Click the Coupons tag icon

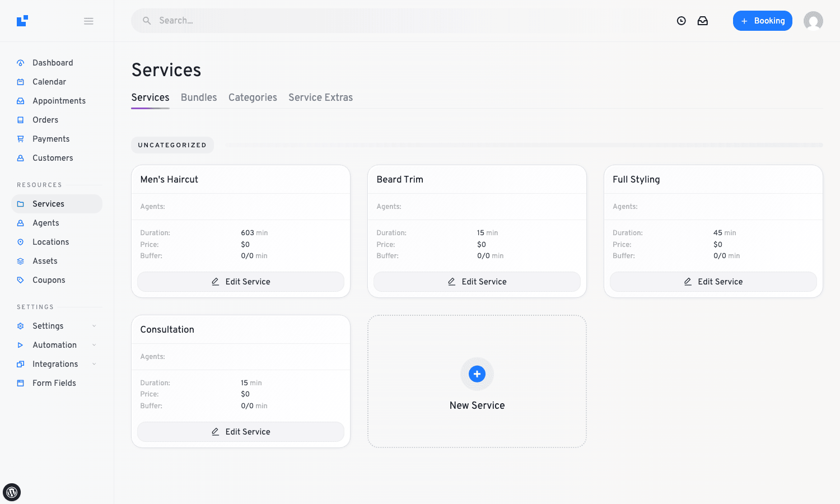[x=21, y=280]
